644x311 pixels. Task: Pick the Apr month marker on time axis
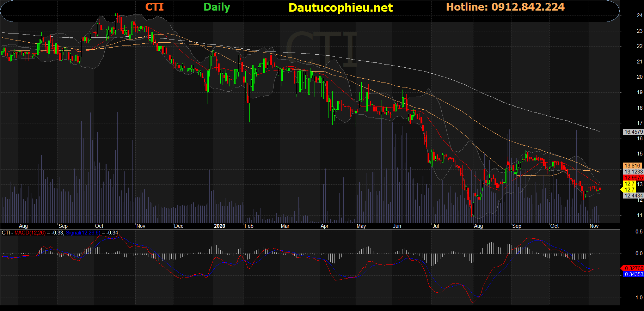point(324,226)
